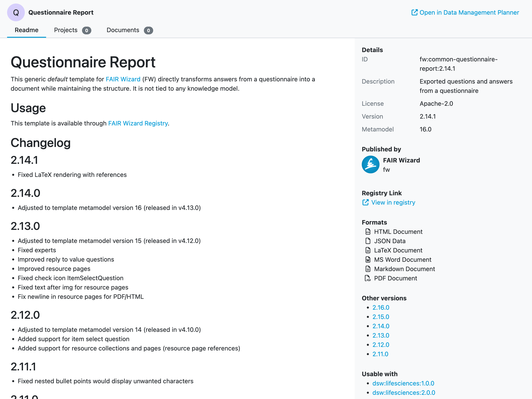The width and height of the screenshot is (532, 399).
Task: Select version 2.13.0 in Other versions
Action: pos(381,336)
